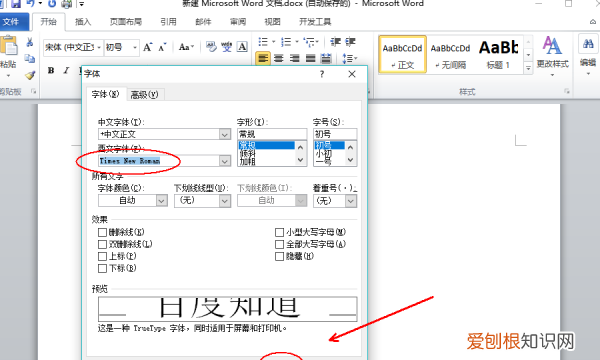Enable the 删除线 strikethrough checkbox

tap(102, 232)
